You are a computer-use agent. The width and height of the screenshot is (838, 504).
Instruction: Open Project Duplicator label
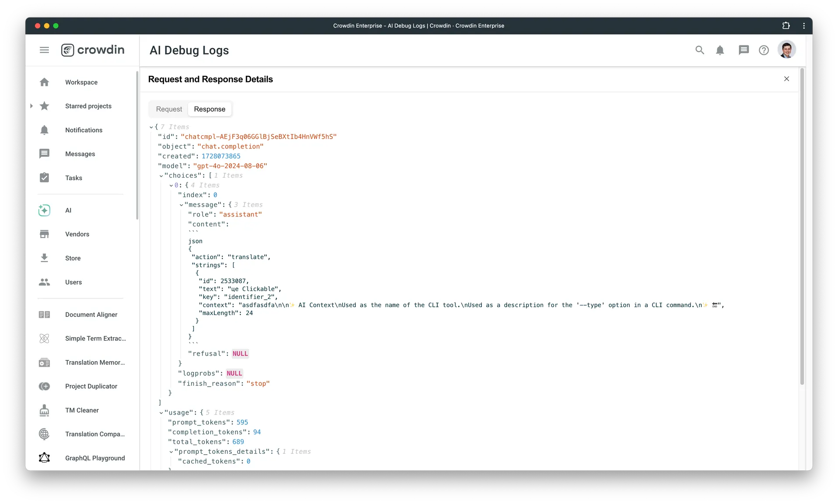[x=91, y=386]
